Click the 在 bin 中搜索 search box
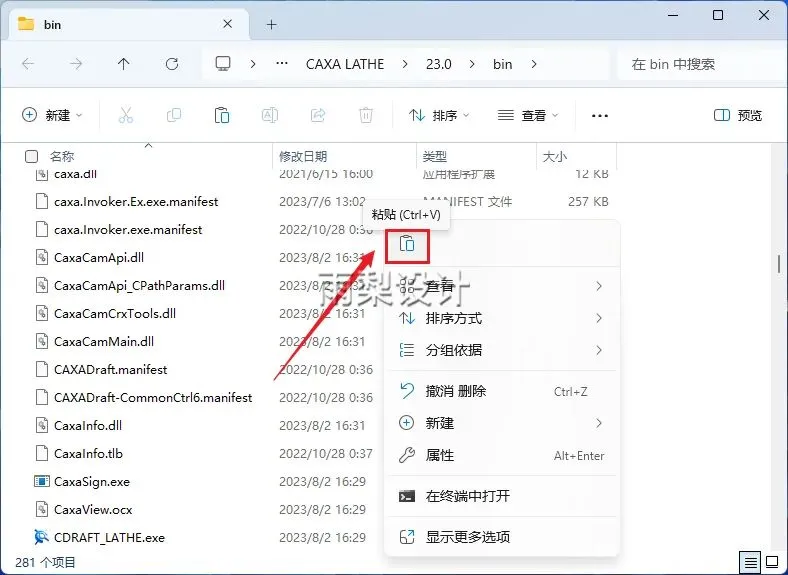 click(x=701, y=64)
